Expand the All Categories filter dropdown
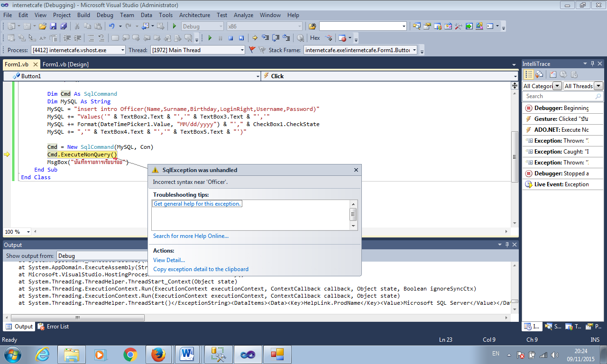 (x=557, y=86)
